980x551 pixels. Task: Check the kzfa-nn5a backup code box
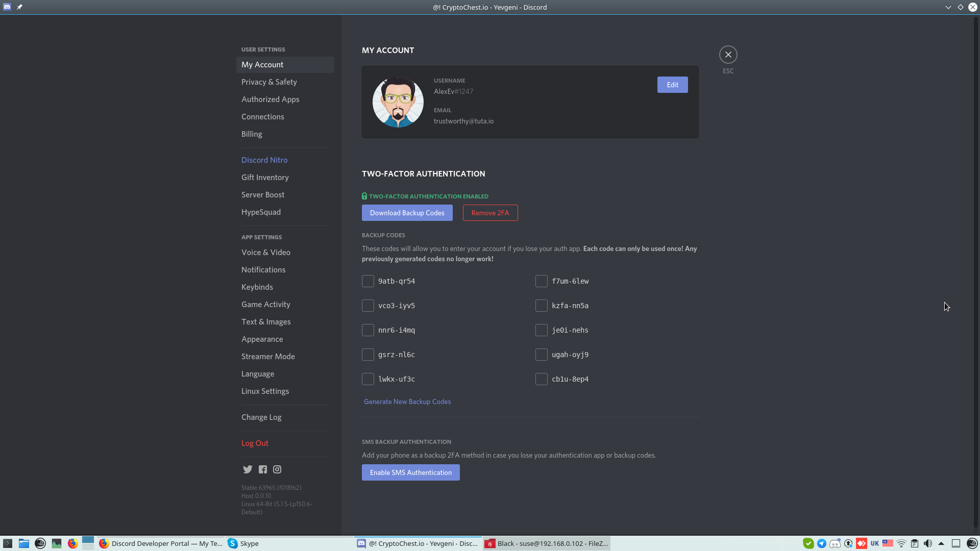542,306
